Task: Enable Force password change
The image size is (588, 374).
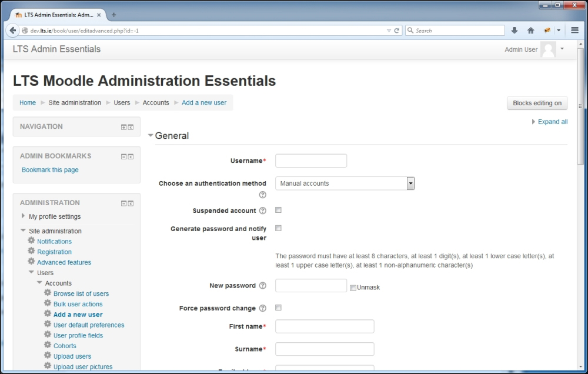Action: tap(278, 308)
